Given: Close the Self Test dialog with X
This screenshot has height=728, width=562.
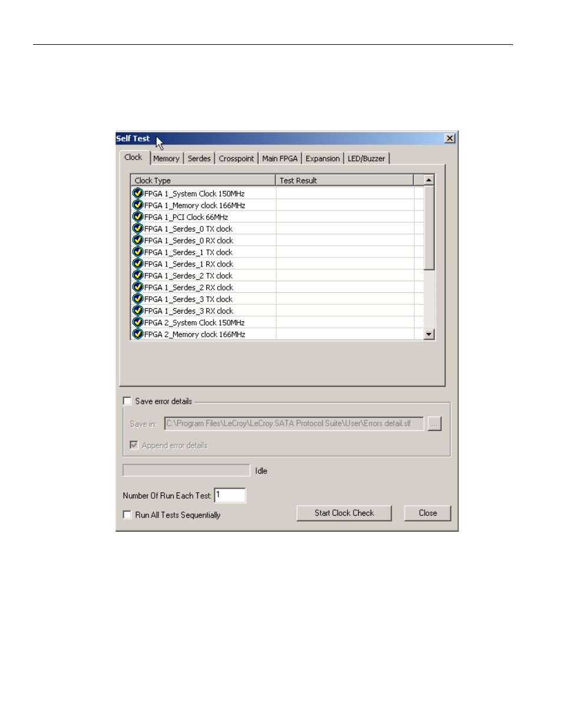Looking at the screenshot, I should pyautogui.click(x=449, y=139).
